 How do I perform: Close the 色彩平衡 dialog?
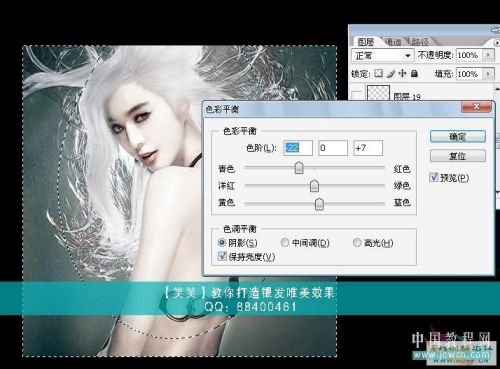pyautogui.click(x=476, y=107)
